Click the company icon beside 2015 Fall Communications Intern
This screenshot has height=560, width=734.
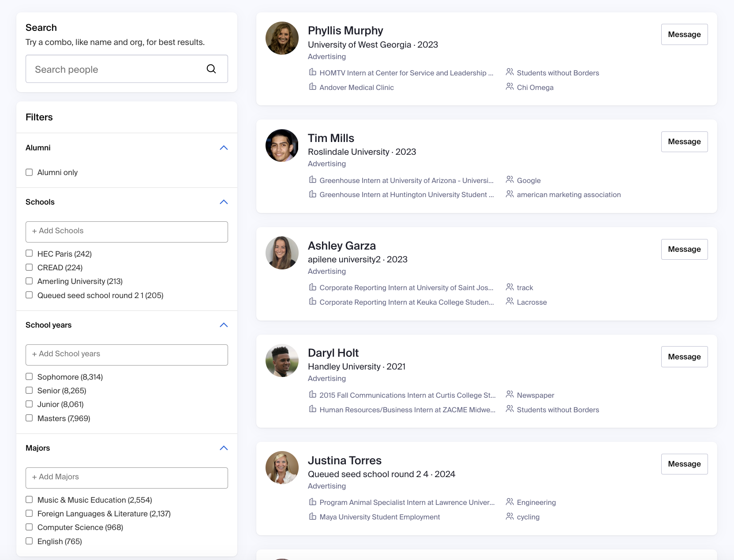313,395
